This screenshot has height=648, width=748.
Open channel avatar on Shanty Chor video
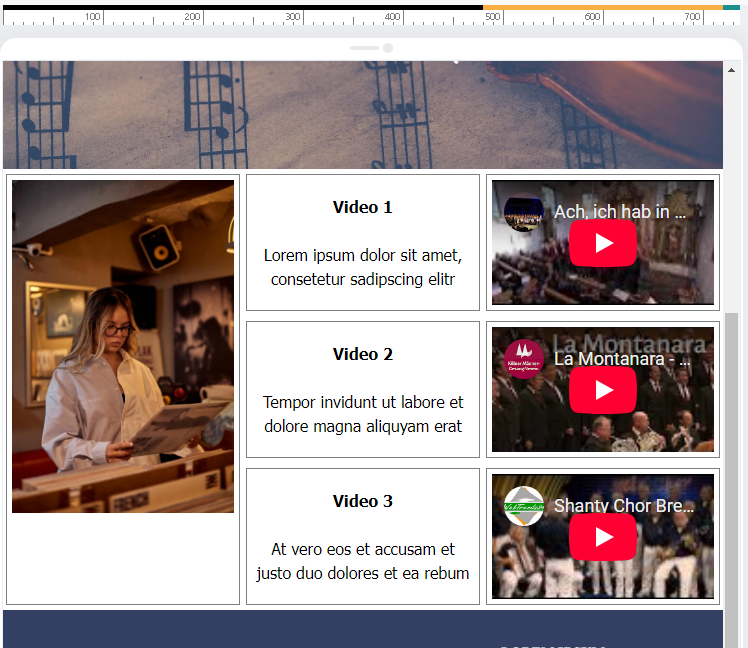524,506
